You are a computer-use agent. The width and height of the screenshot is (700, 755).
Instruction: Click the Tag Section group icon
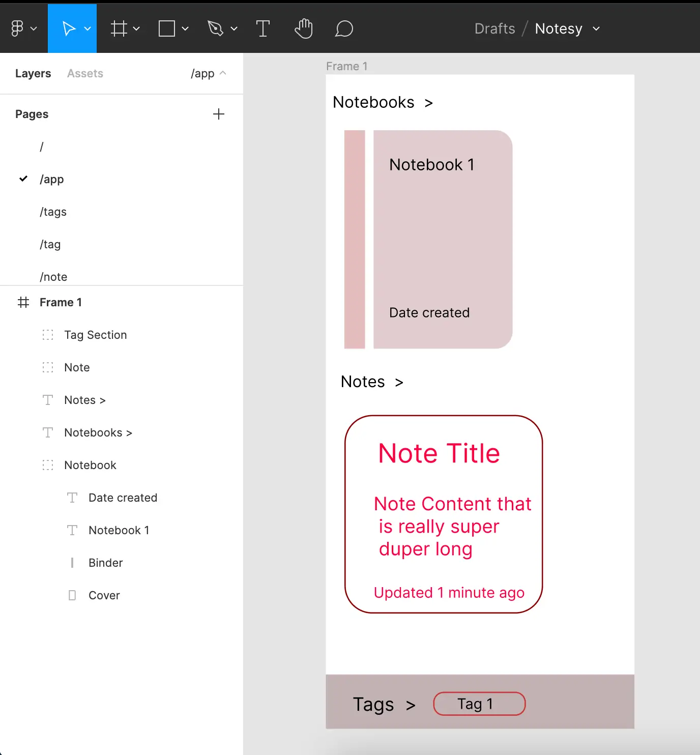tap(47, 335)
